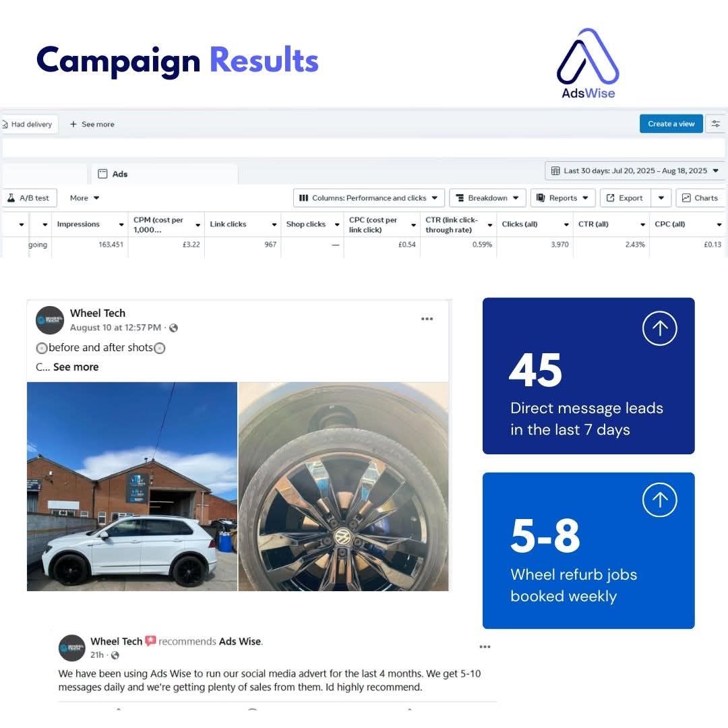Click the globe privacy icon on the post
This screenshot has height=728, width=728.
(174, 328)
